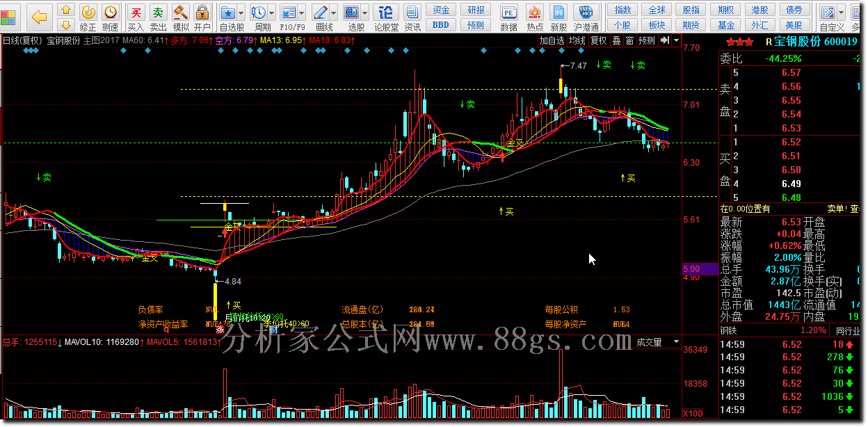Image resolution: width=868 pixels, height=427 pixels.
Task: Click the buy level 5 price 6.48
Action: [791, 198]
